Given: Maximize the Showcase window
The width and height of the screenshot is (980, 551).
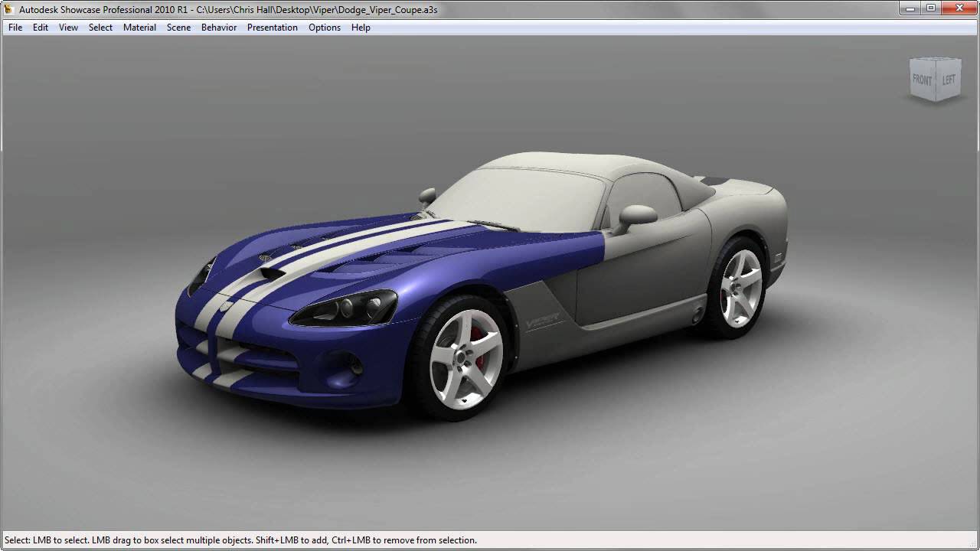Looking at the screenshot, I should pos(931,8).
